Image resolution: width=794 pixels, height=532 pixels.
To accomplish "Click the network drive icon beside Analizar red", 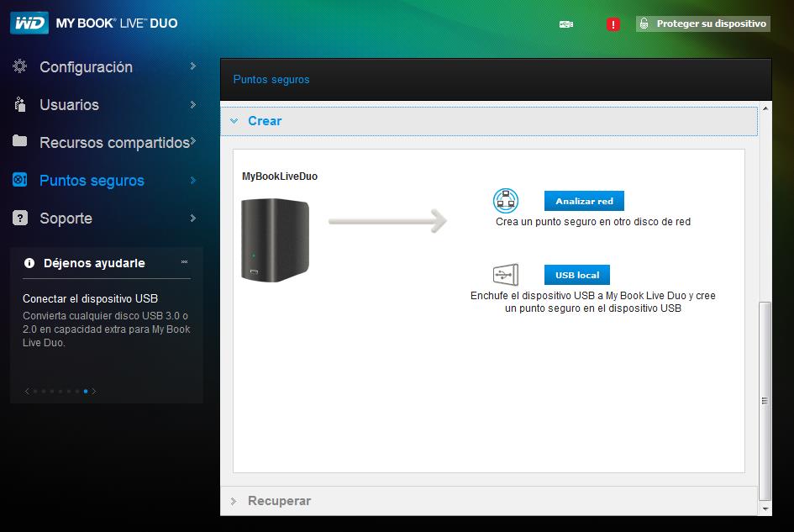I will click(x=506, y=201).
